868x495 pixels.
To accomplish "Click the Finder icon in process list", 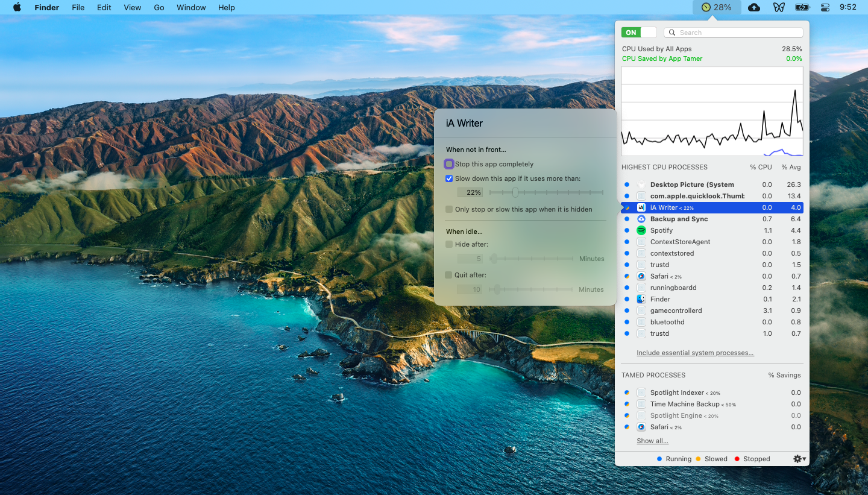I will [641, 299].
